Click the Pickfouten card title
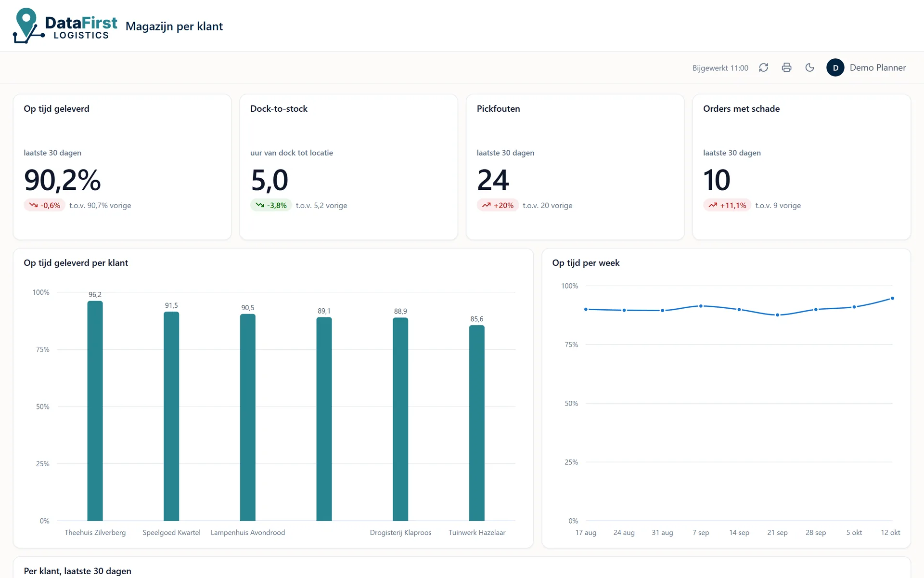 click(x=498, y=109)
